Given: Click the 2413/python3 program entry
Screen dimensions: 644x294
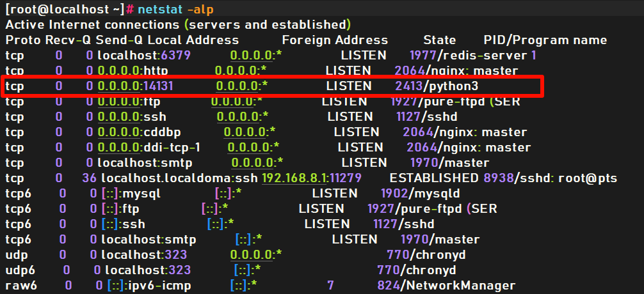Looking at the screenshot, I should click(437, 86).
